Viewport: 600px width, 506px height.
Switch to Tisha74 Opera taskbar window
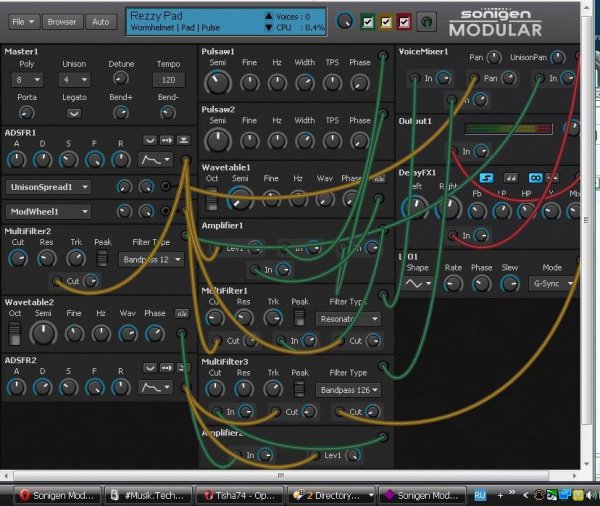[239, 496]
